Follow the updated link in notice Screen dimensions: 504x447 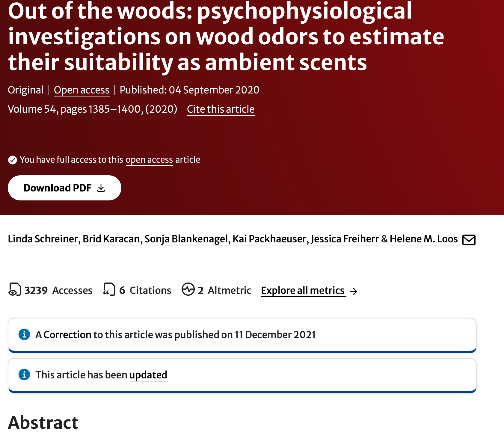(x=148, y=375)
